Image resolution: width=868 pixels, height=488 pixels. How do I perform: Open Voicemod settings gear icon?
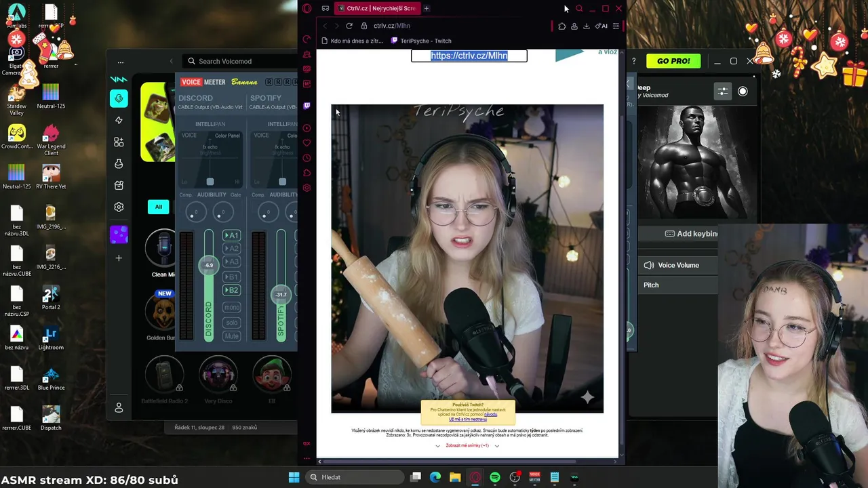pyautogui.click(x=119, y=207)
